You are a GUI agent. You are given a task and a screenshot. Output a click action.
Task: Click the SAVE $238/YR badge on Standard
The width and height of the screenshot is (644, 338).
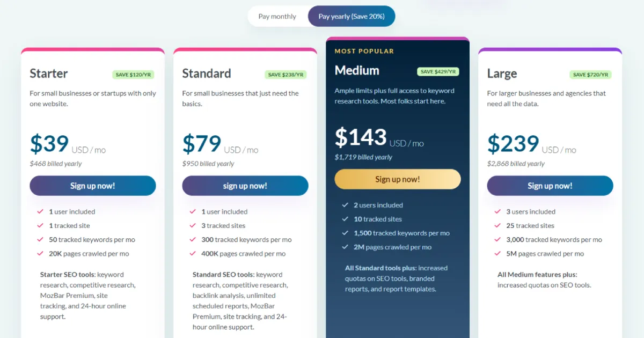(x=286, y=75)
